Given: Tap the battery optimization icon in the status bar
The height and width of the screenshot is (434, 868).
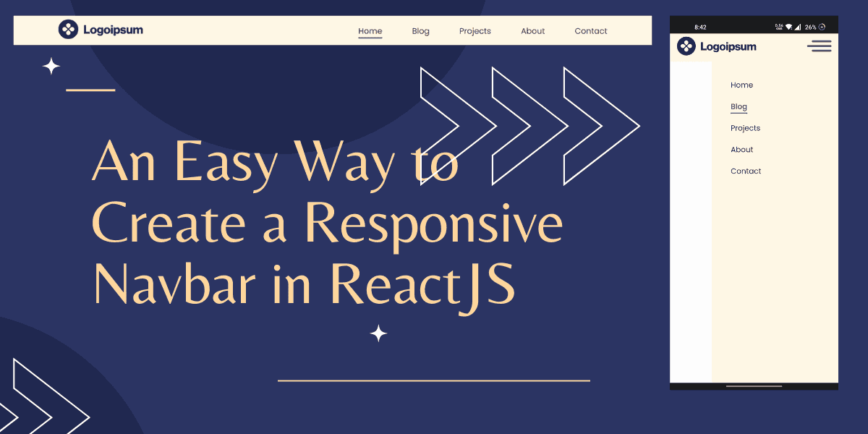Looking at the screenshot, I should point(822,27).
